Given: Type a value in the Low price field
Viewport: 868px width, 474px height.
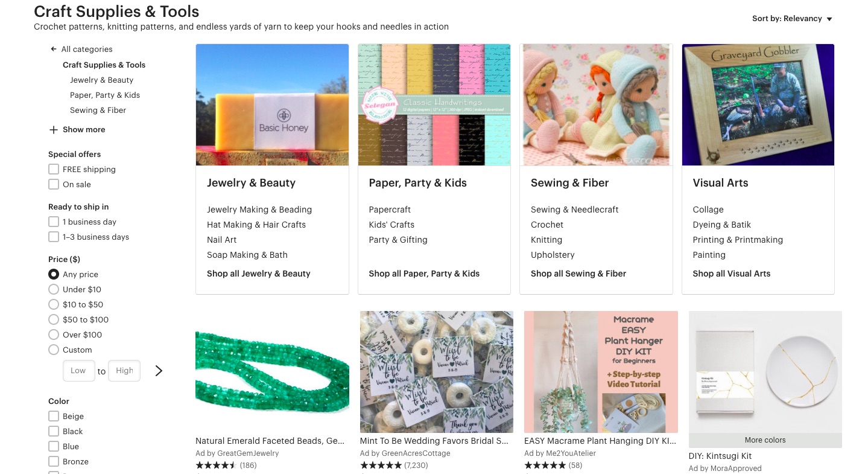Looking at the screenshot, I should pos(78,370).
